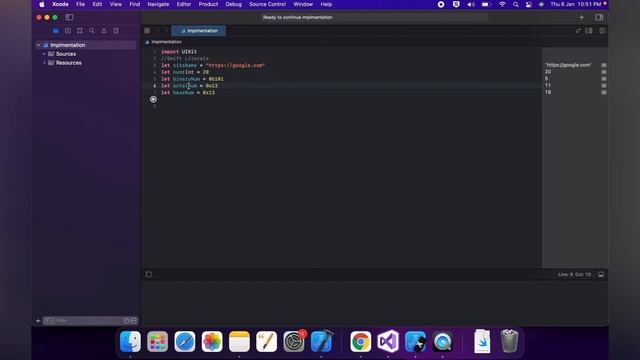Expand the Resources folder triangle
640x360 pixels.
(x=44, y=63)
